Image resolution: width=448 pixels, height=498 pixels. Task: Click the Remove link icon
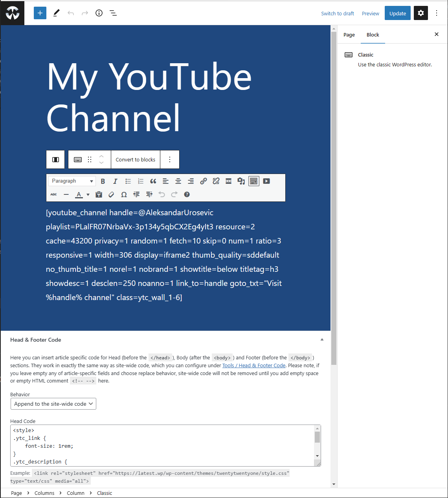[216, 181]
